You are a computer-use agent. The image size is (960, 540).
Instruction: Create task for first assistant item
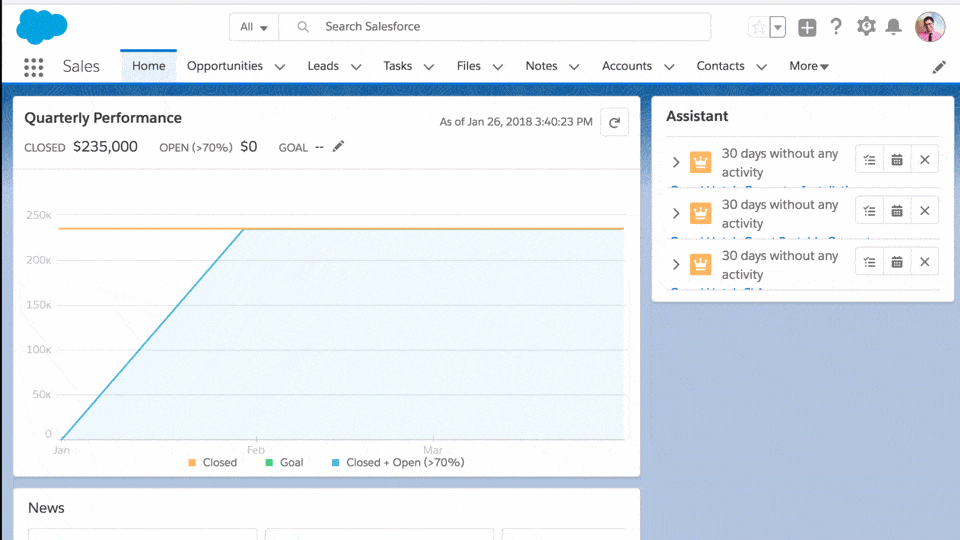(869, 160)
